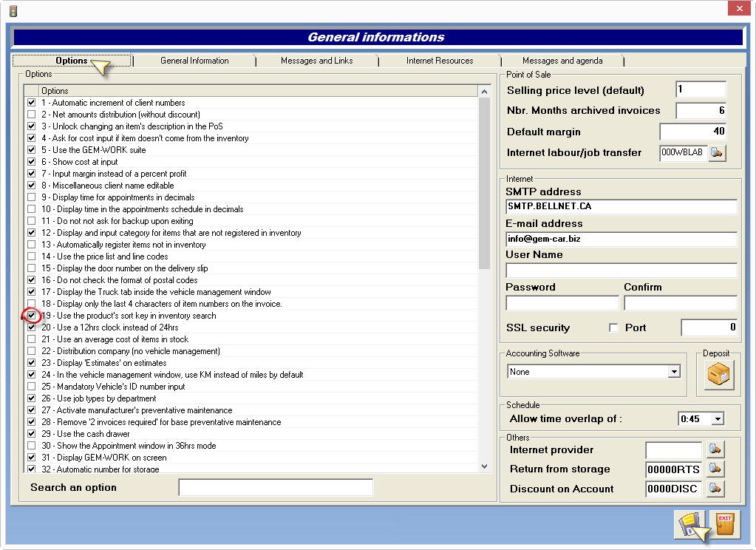Open the General Information tab
This screenshot has height=550, width=756.
pos(195,61)
